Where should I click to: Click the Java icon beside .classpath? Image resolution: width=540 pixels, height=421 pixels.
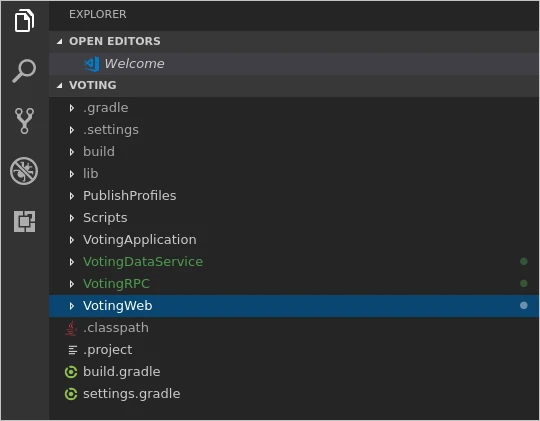pyautogui.click(x=71, y=328)
